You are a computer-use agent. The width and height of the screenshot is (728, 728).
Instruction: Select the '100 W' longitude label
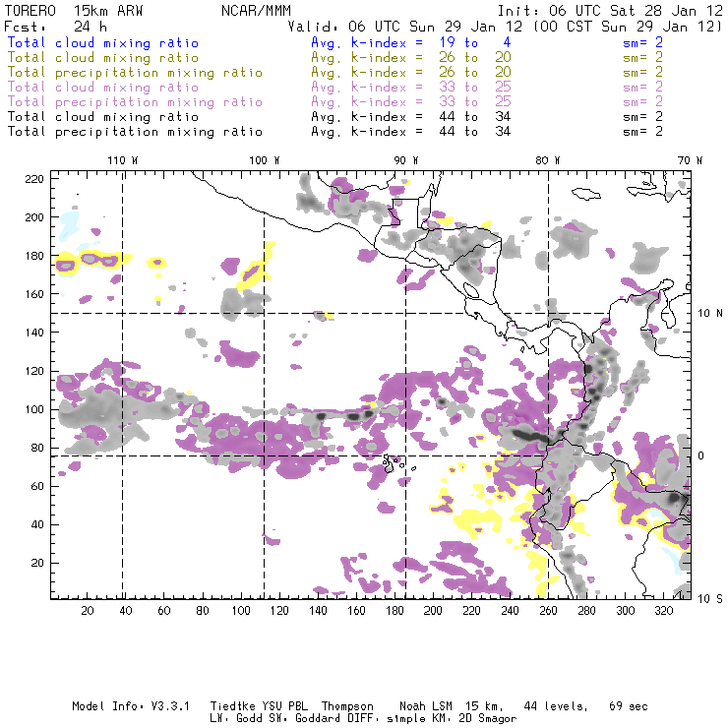(265, 160)
